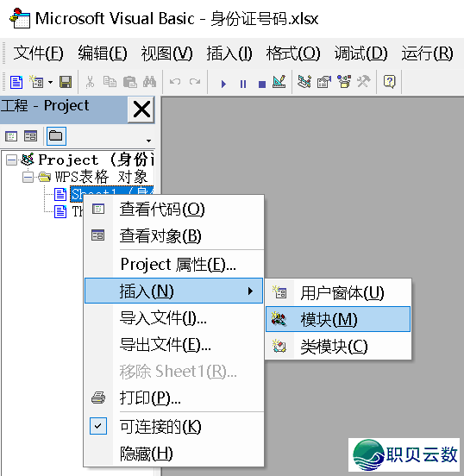This screenshot has height=476, width=464.
Task: Close the 工程 - Project panel
Action: (141, 110)
